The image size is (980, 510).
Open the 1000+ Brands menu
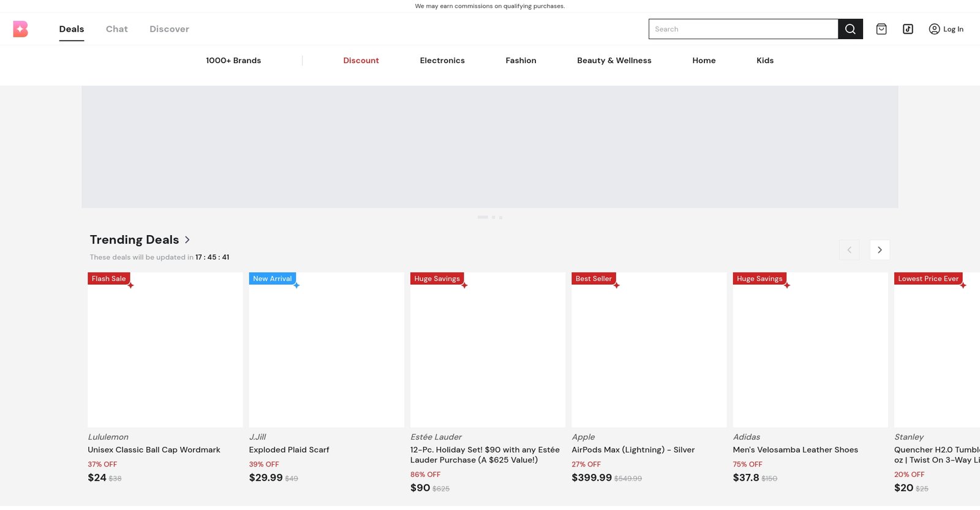[x=233, y=61]
